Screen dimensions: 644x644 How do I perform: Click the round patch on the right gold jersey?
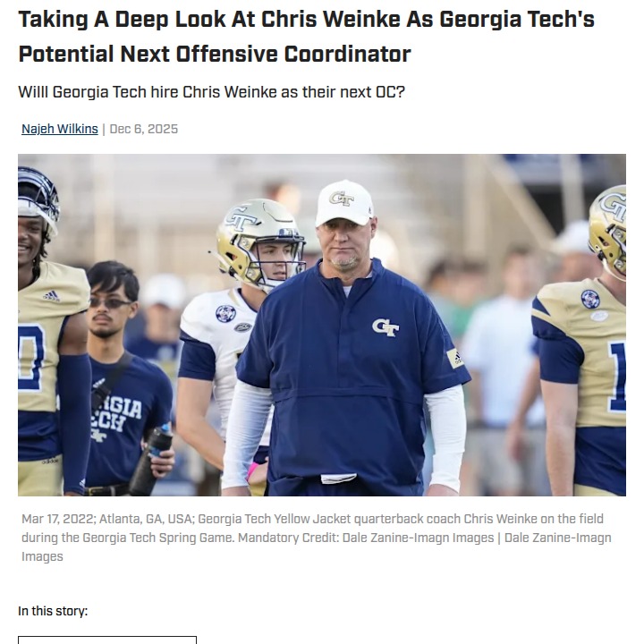pyautogui.click(x=590, y=299)
